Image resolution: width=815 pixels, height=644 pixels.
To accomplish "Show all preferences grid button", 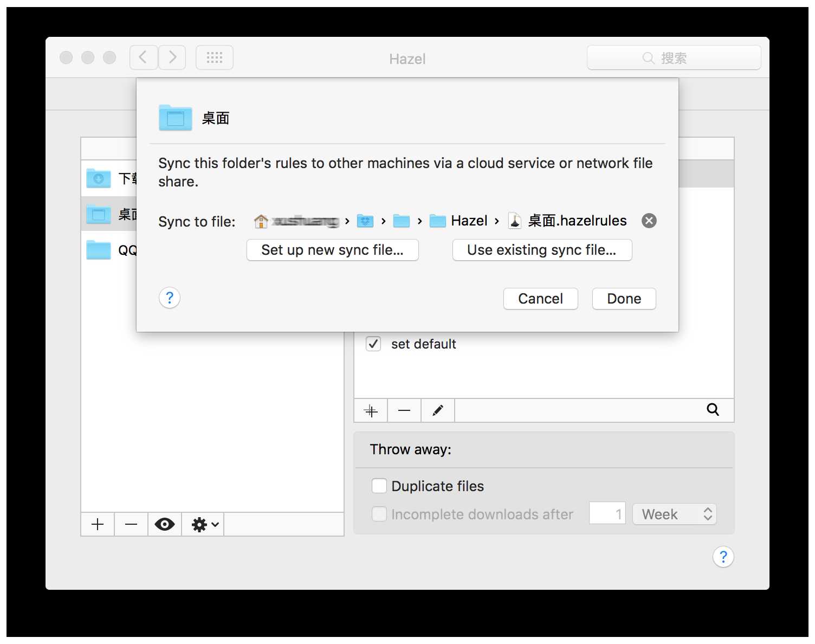I will point(215,57).
